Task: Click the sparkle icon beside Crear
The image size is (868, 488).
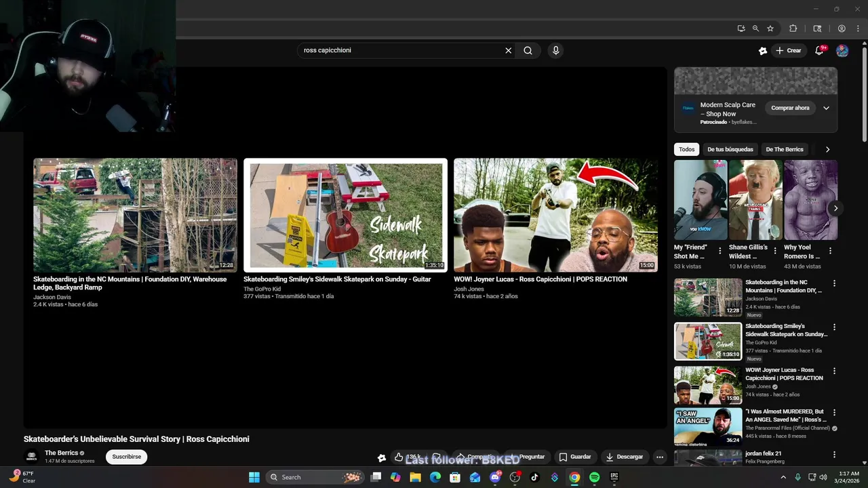Action: coord(763,50)
